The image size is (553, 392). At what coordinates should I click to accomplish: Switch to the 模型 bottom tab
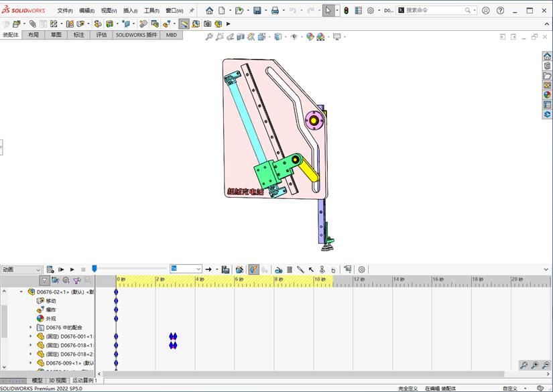tap(37, 381)
